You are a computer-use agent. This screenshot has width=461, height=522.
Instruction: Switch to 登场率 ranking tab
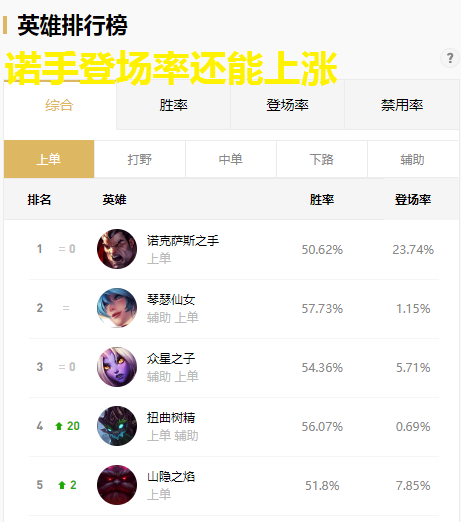click(x=287, y=105)
